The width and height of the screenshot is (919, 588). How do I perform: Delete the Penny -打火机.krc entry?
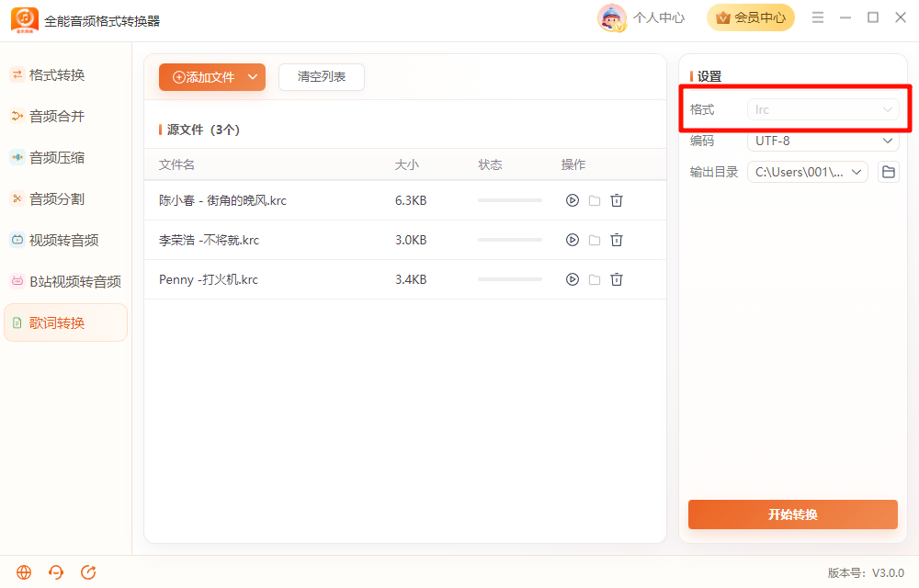[616, 279]
